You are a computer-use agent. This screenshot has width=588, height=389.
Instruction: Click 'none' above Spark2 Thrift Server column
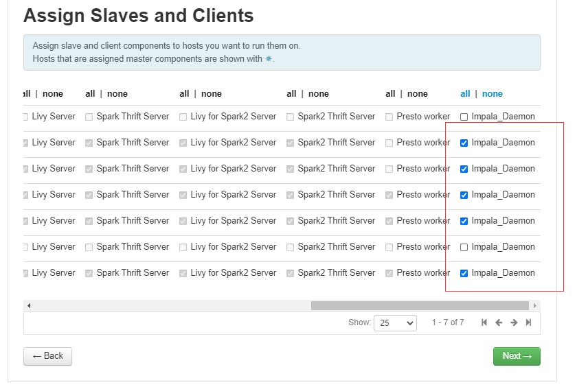pos(318,93)
